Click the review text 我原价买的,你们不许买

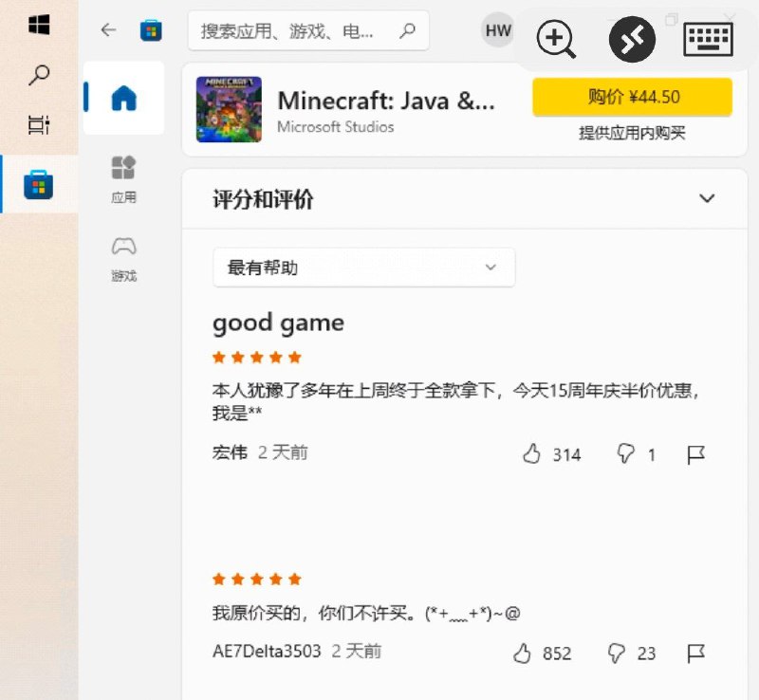(x=366, y=614)
